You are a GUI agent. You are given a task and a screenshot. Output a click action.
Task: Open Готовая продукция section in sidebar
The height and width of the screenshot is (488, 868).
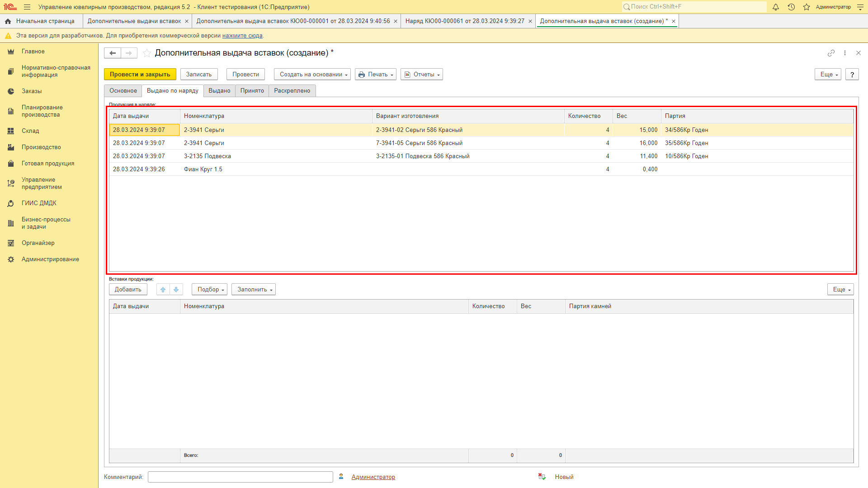(48, 164)
